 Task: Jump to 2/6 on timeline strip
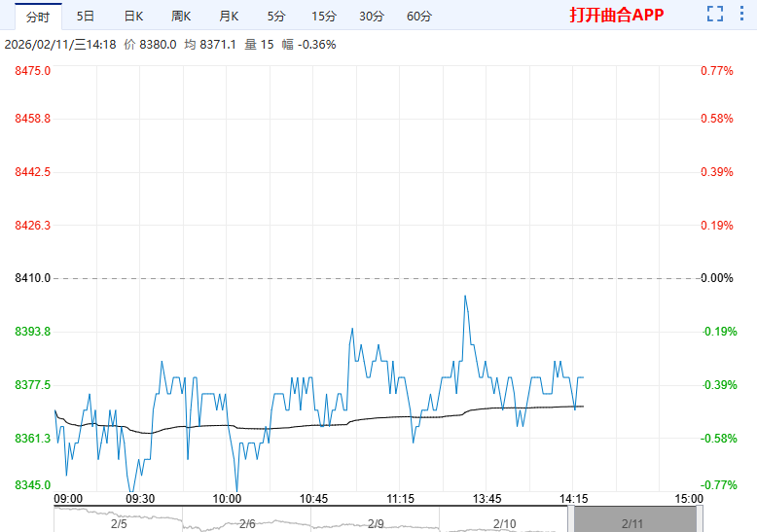(x=247, y=523)
